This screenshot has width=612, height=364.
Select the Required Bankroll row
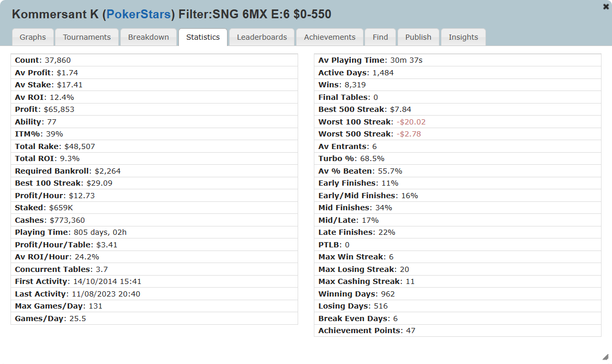[x=154, y=171]
